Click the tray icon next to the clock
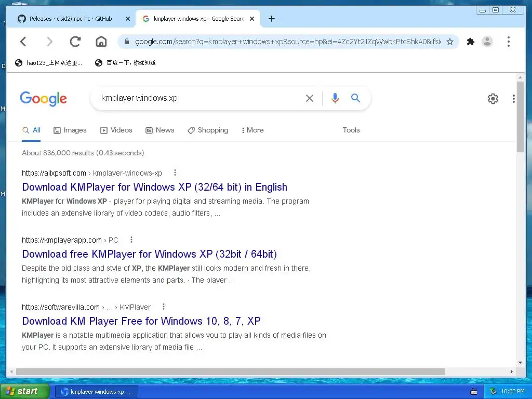This screenshot has height=399, width=532. [x=494, y=392]
